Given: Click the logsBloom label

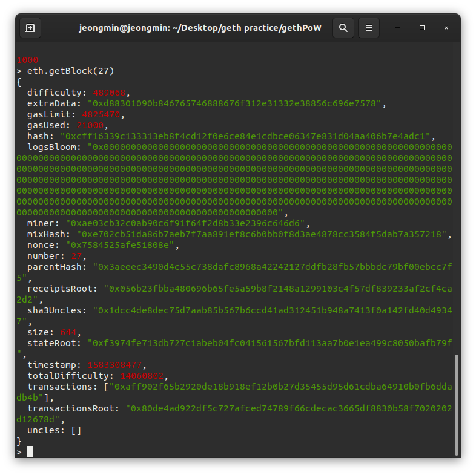Looking at the screenshot, I should pos(55,148).
